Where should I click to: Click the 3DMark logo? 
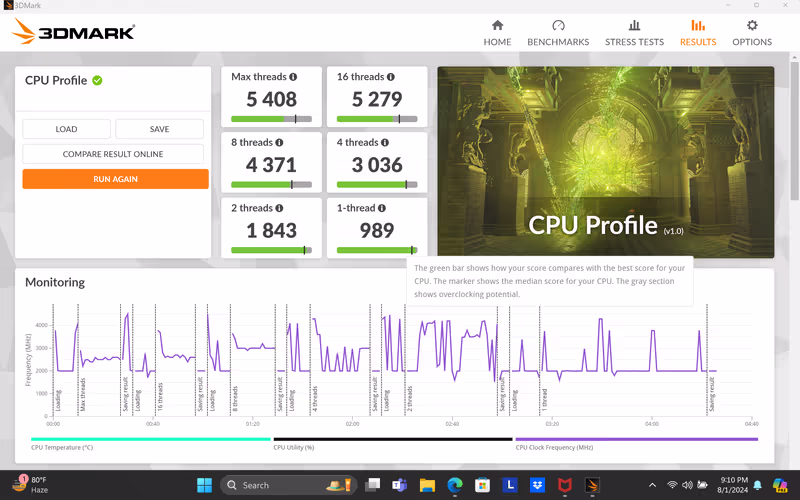[74, 33]
